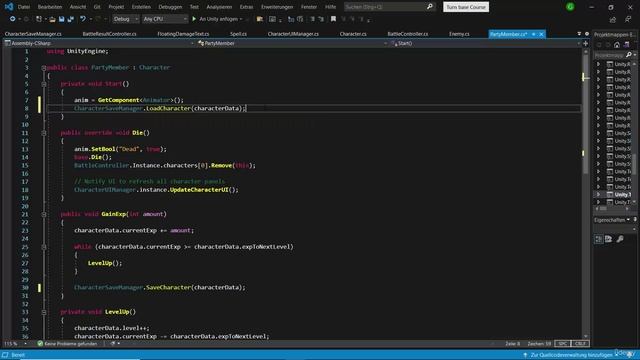Click the navigate backward arrow icon

pos(13,19)
